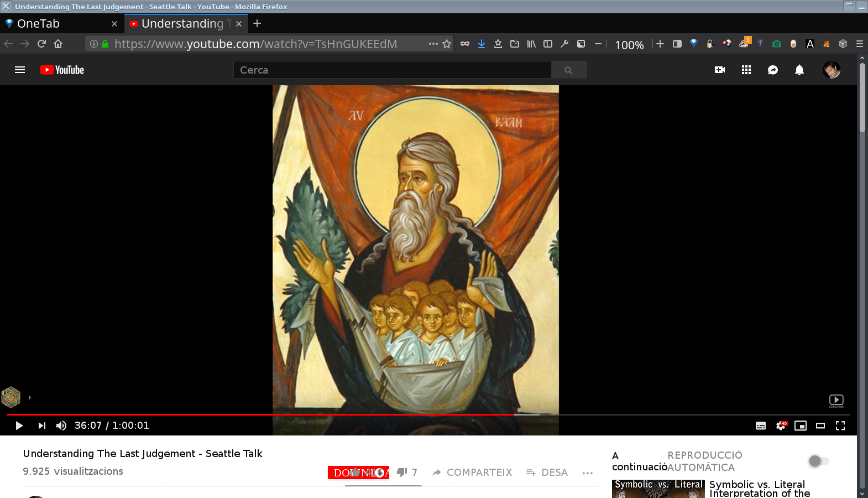This screenshot has width=868, height=498.
Task: Toggle subtitles on the player
Action: pyautogui.click(x=761, y=426)
